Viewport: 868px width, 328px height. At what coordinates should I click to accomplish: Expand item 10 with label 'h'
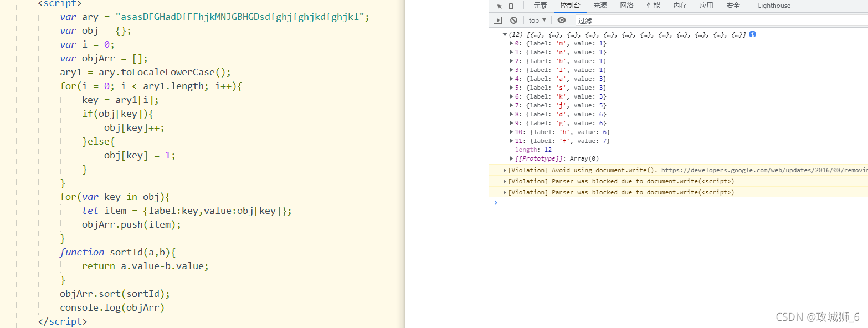[x=512, y=132]
